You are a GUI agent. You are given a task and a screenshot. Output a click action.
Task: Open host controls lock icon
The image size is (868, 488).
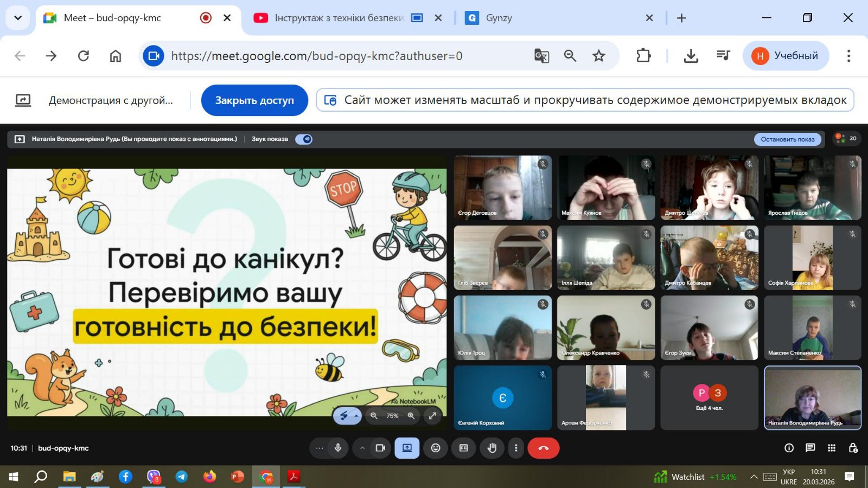(853, 448)
